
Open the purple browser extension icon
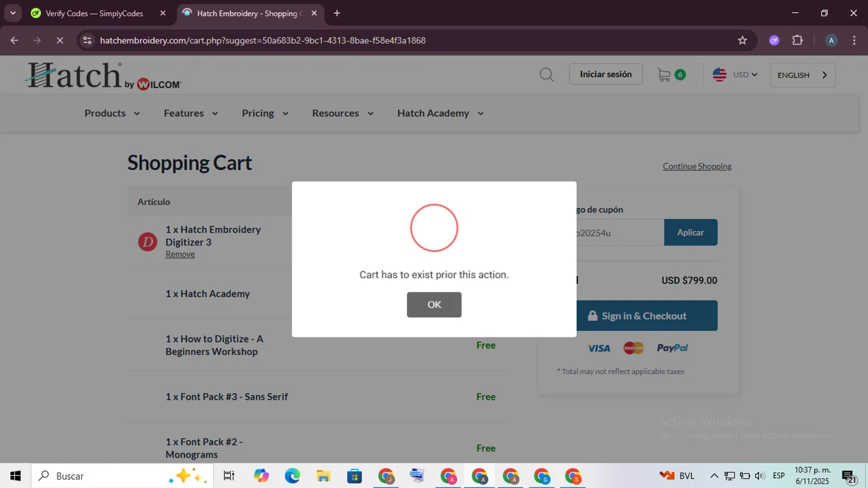[774, 41]
